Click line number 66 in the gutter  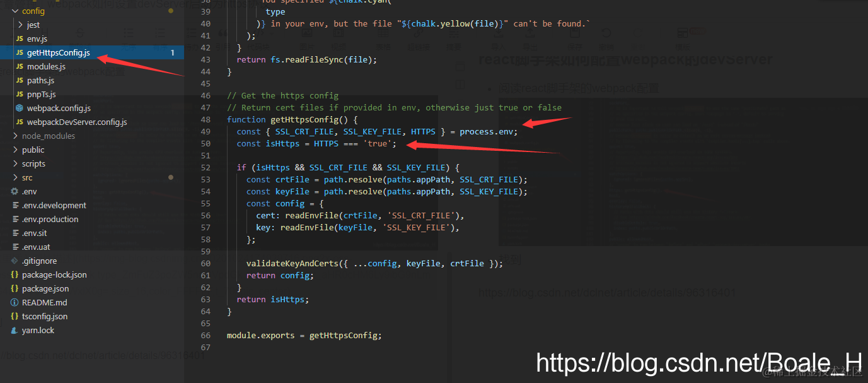click(205, 336)
